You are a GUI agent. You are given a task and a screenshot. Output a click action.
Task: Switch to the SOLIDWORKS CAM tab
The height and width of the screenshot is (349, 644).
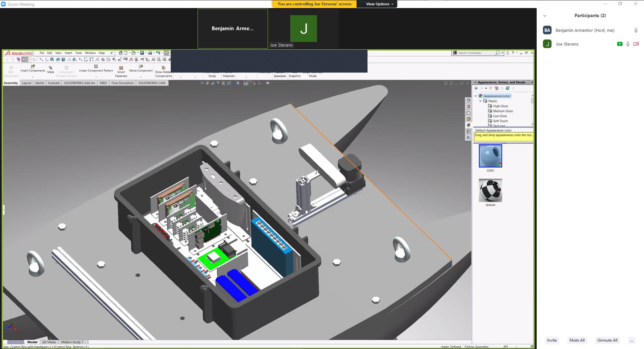[152, 83]
